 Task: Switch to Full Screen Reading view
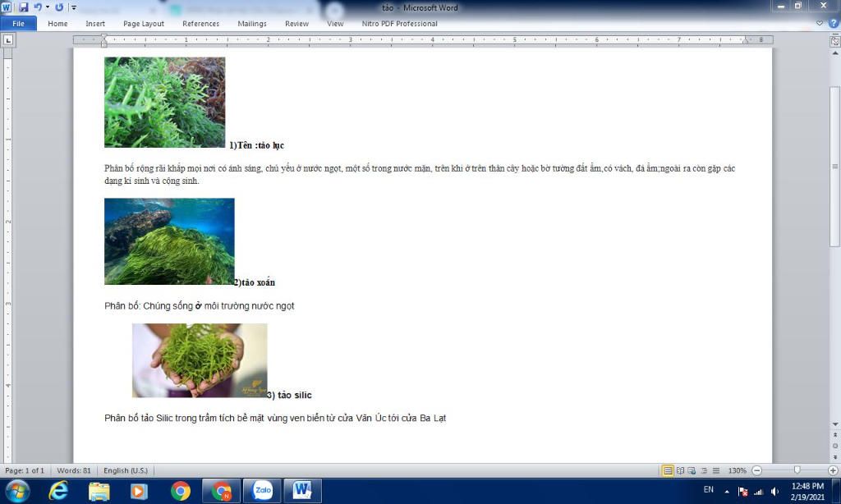(680, 471)
